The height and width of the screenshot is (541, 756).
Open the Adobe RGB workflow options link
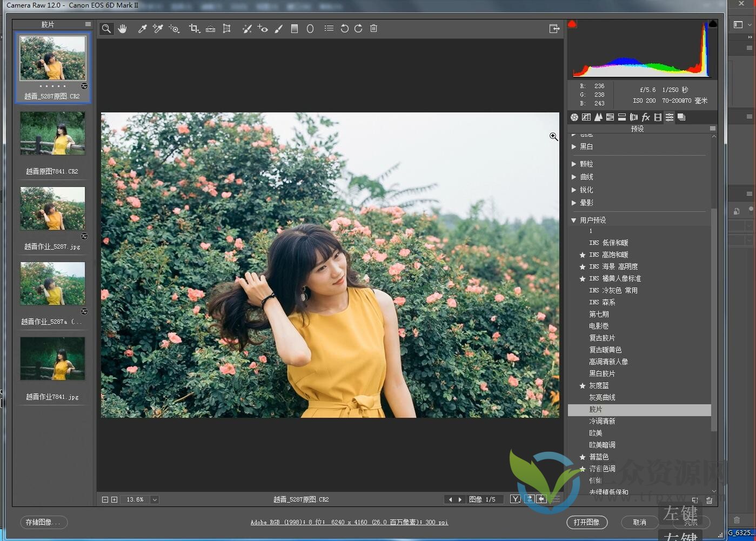[349, 522]
